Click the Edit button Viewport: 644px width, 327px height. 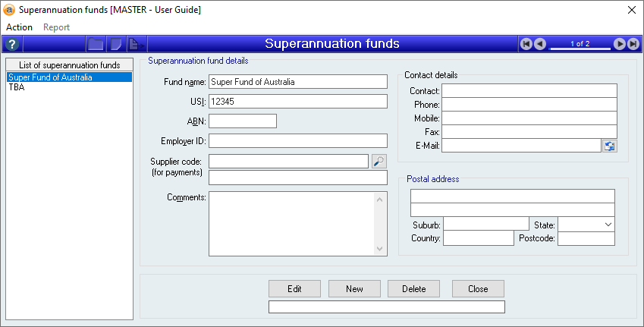tap(294, 288)
